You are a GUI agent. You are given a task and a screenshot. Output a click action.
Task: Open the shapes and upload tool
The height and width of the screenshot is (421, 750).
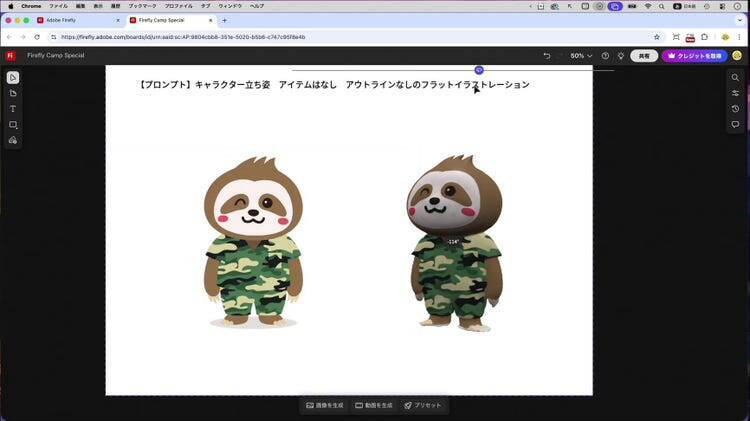[x=13, y=141]
